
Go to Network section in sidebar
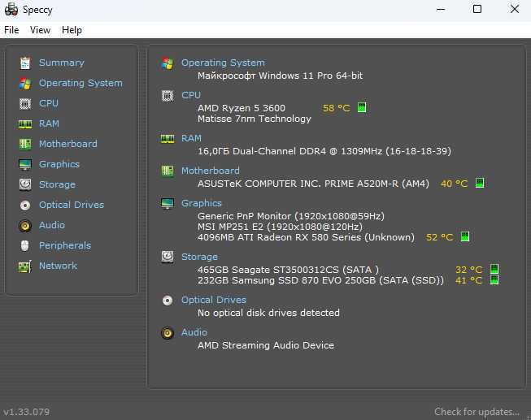click(58, 266)
